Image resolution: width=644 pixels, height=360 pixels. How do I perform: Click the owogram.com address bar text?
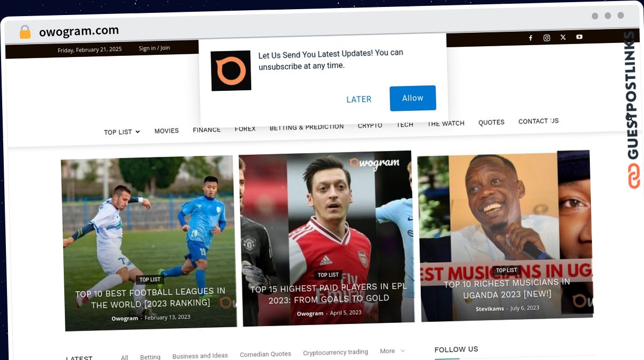pos(79,31)
